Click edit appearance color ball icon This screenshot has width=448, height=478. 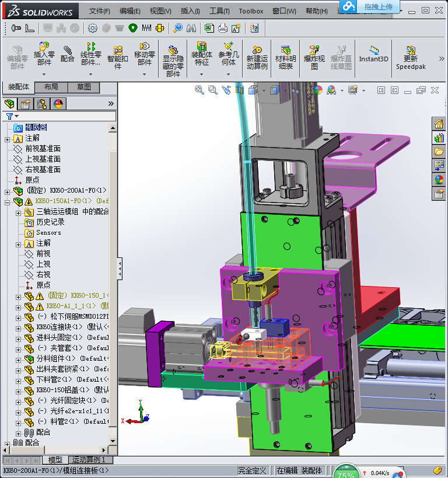[317, 90]
